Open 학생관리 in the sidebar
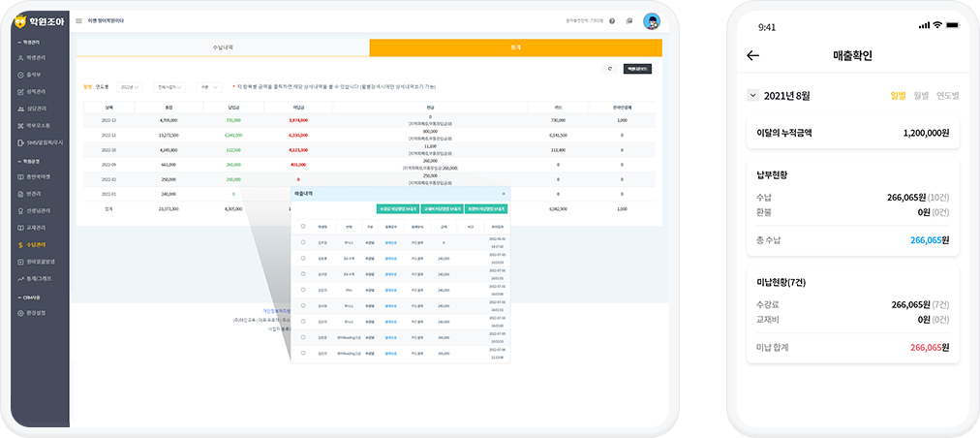 click(x=35, y=58)
